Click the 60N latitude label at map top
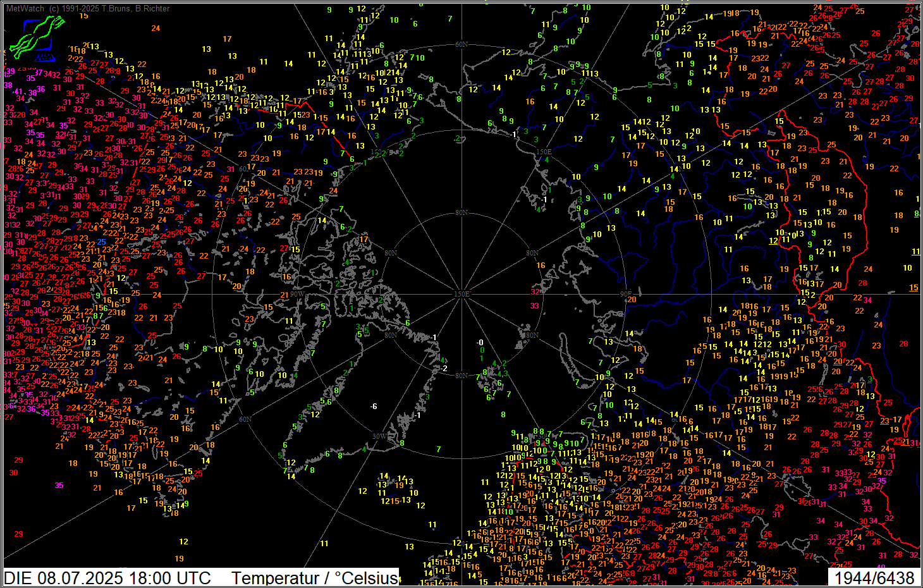This screenshot has width=923, height=588. [462, 45]
